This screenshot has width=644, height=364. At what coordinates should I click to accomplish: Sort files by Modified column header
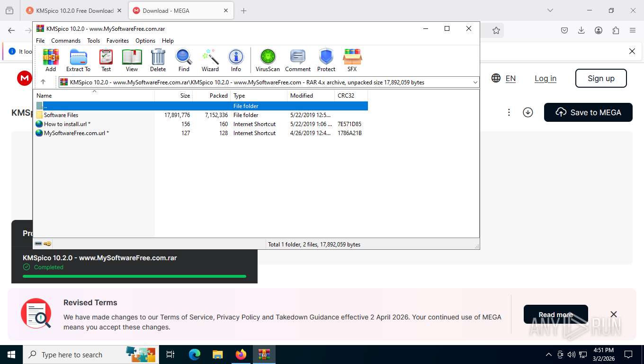click(311, 95)
